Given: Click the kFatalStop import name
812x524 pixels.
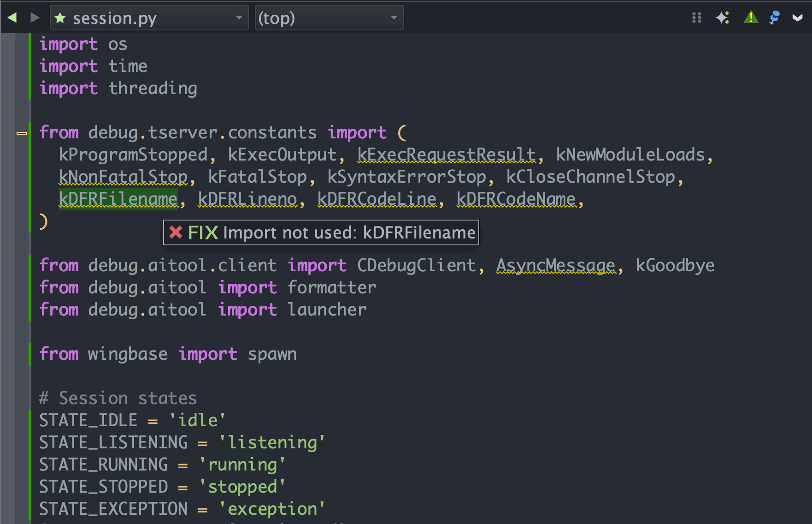Looking at the screenshot, I should pyautogui.click(x=258, y=177).
